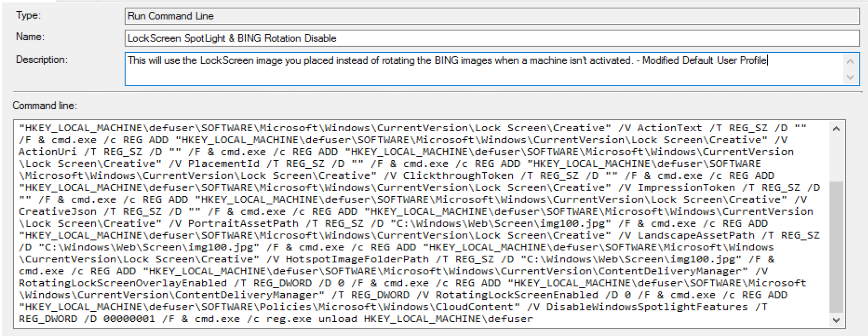Click HotspotImageFolderPath in command text

(x=357, y=259)
